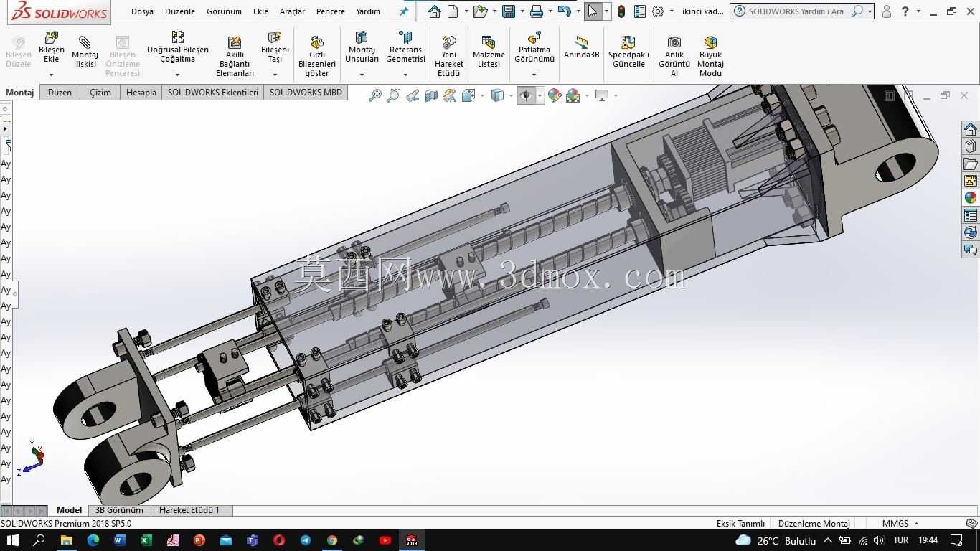
Task: Expand Patlatma Görünümü dropdown arrow
Action: 534,75
